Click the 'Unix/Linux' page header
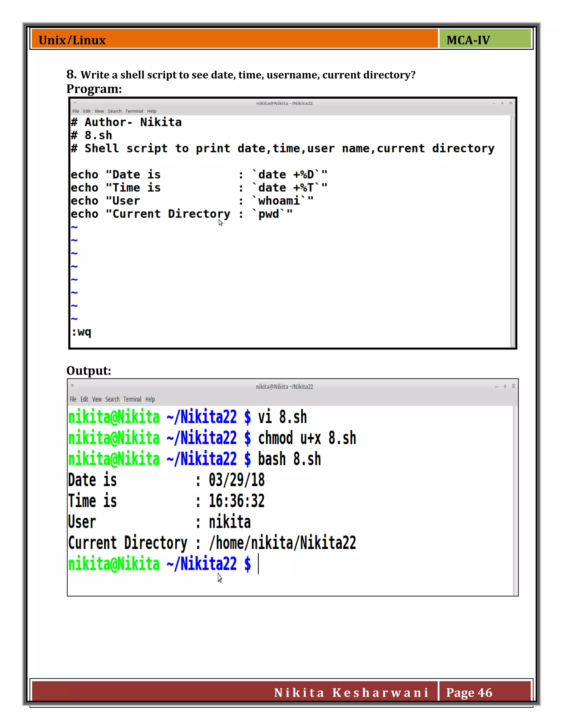 coord(72,40)
